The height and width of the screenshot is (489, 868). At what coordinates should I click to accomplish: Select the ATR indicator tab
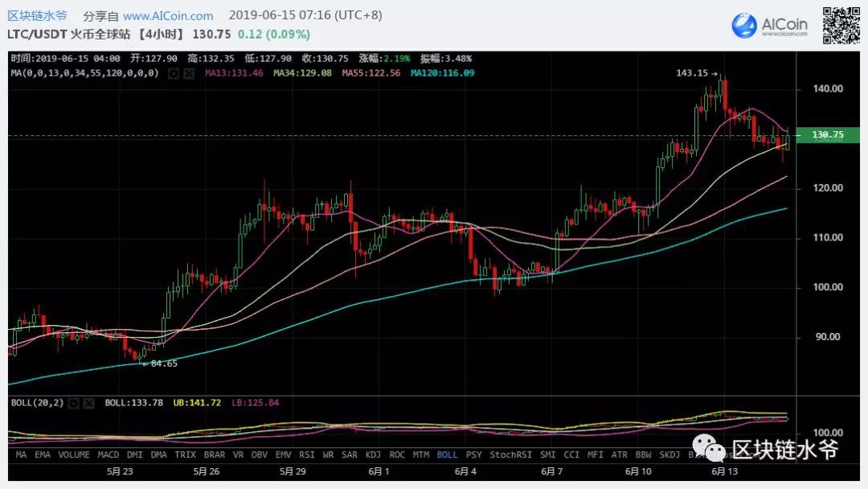point(619,454)
